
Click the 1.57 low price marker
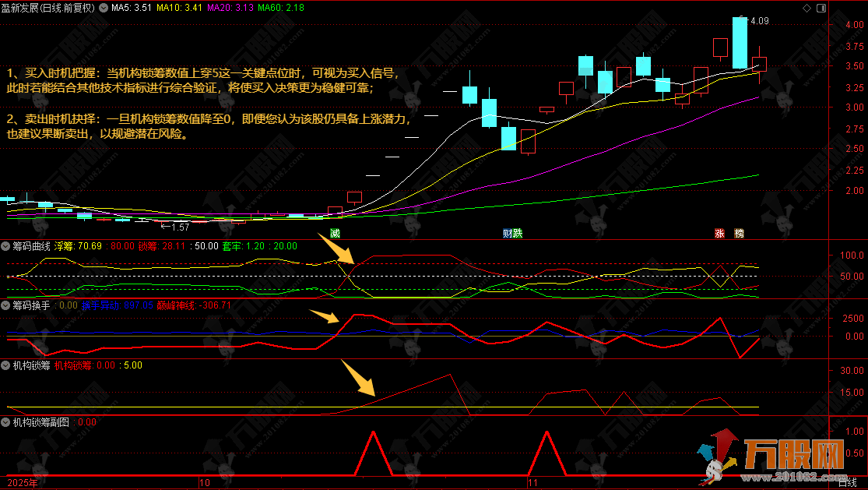[176, 227]
